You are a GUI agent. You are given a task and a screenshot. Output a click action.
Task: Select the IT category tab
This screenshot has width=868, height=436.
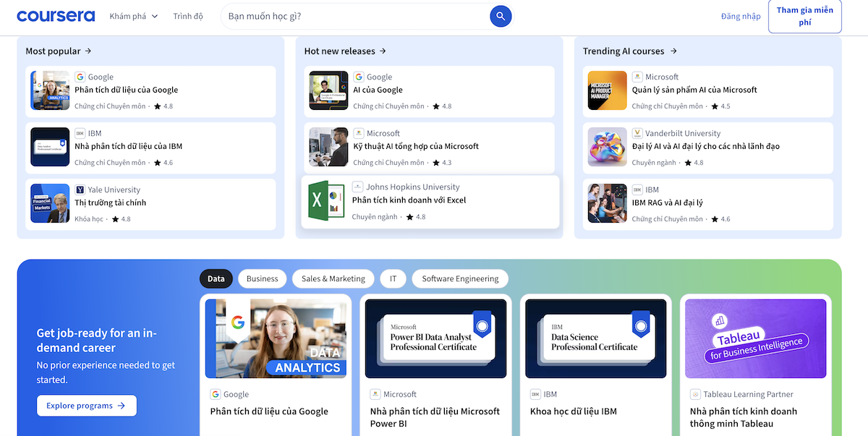point(393,278)
